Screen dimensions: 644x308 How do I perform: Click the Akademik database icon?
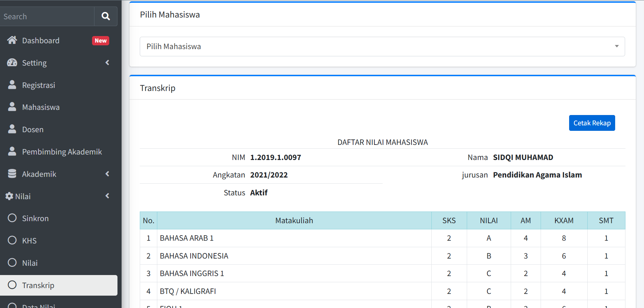tap(12, 174)
